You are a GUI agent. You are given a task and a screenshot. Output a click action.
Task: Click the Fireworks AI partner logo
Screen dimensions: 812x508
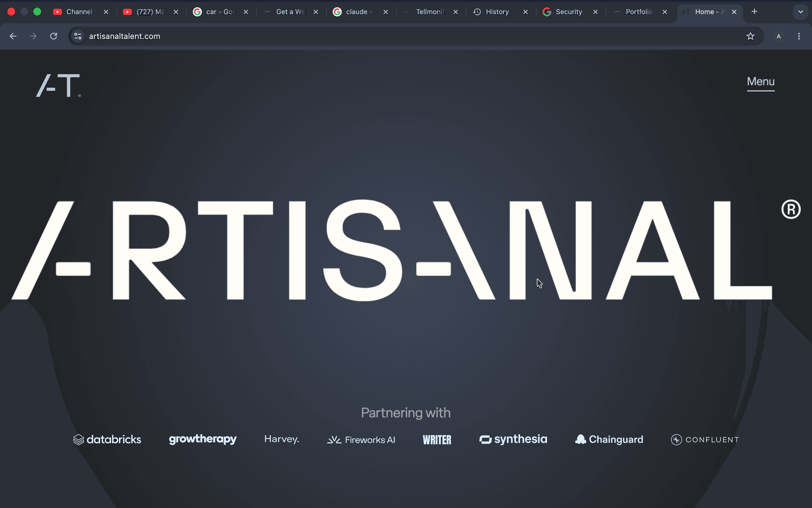(361, 440)
